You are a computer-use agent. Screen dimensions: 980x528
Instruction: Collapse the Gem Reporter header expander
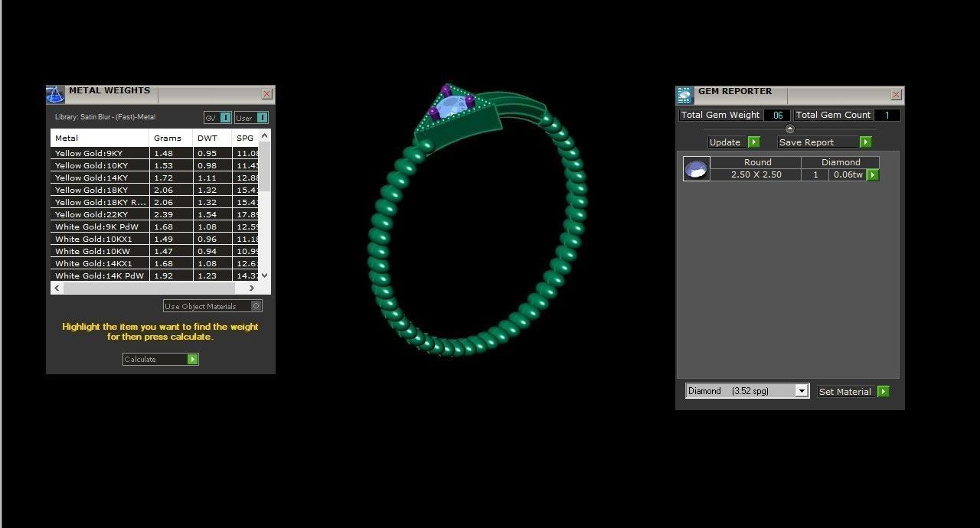pos(790,129)
